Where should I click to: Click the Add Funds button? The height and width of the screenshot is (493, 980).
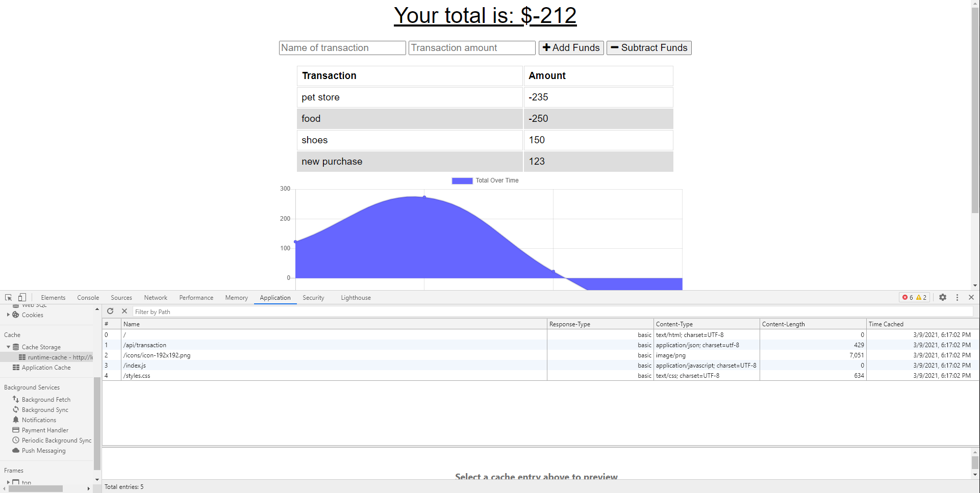click(x=571, y=47)
